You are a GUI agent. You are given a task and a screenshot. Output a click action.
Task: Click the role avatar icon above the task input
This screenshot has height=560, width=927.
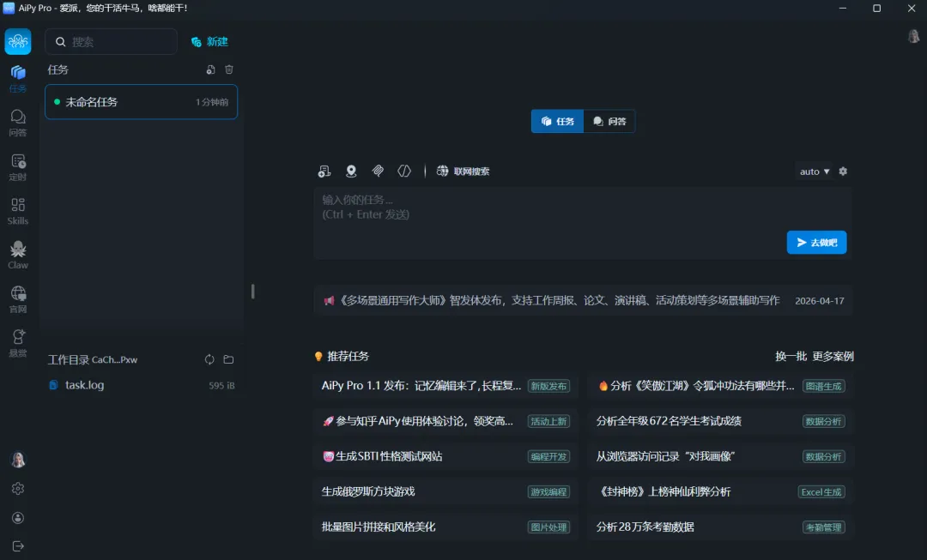351,172
